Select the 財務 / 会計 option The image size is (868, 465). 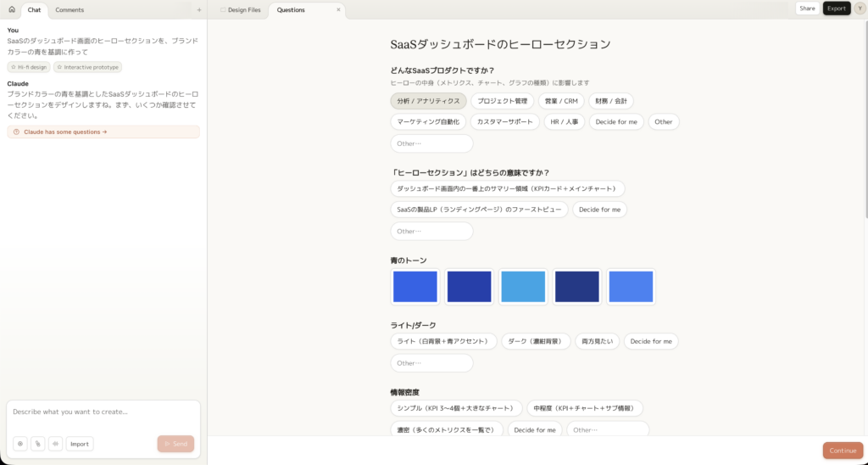click(x=611, y=101)
